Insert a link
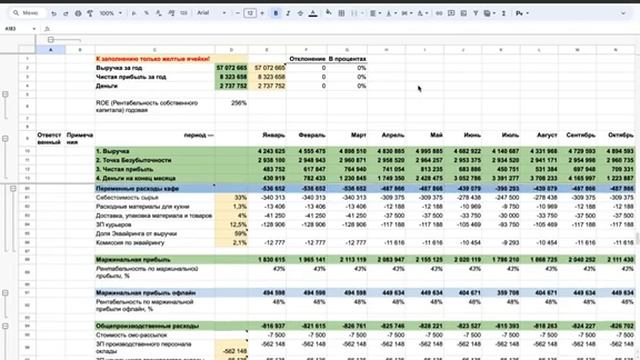640x360 pixels. pos(439,13)
